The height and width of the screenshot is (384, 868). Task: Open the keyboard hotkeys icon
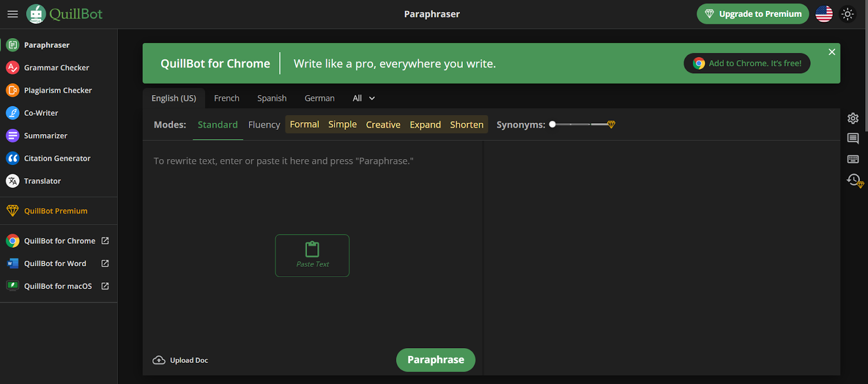coord(853,159)
